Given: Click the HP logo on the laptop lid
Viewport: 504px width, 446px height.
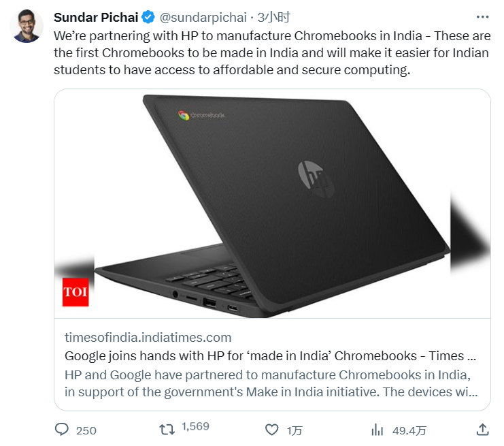Looking at the screenshot, I should coord(316,180).
